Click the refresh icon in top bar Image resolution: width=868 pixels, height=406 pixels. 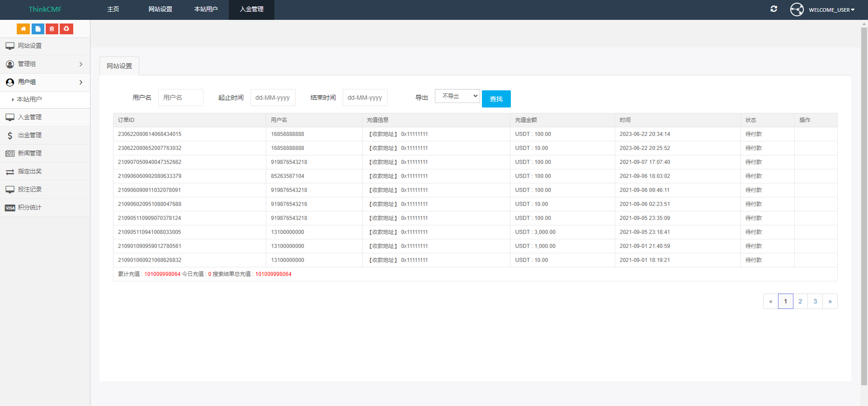774,9
